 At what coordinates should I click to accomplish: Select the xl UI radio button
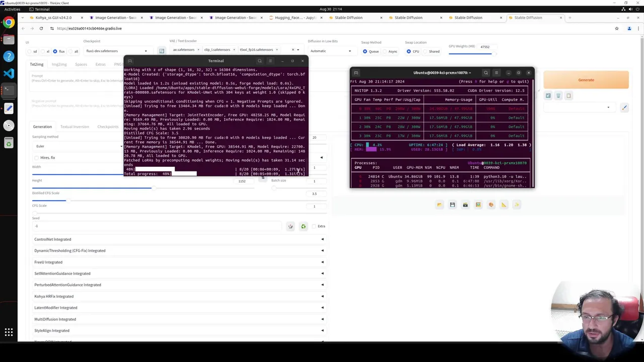tap(42, 51)
